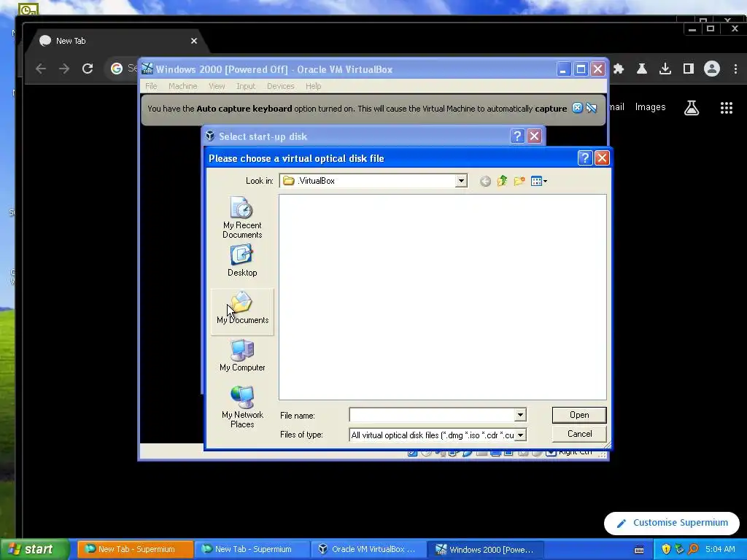747x560 pixels.
Task: Click the magnifier tray icon
Action: pyautogui.click(x=693, y=549)
